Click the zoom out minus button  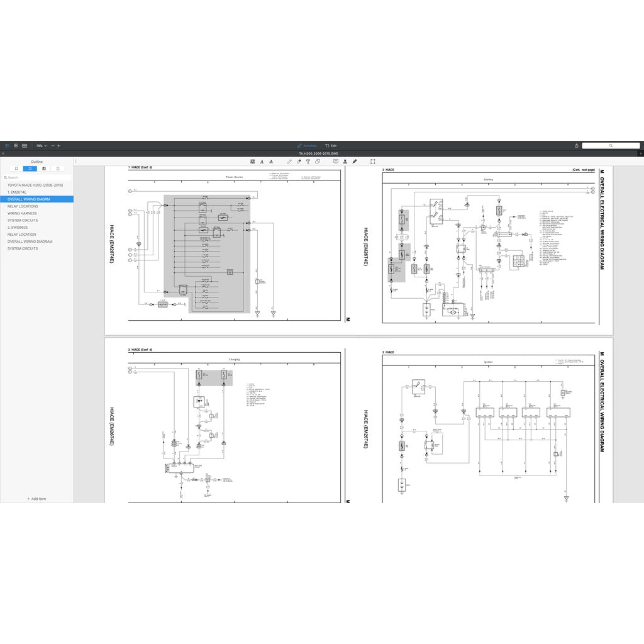[53, 145]
